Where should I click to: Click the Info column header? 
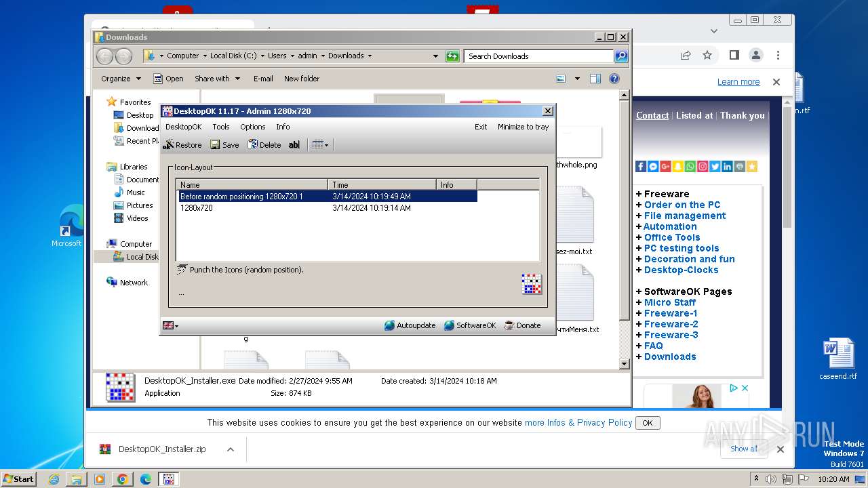click(456, 184)
